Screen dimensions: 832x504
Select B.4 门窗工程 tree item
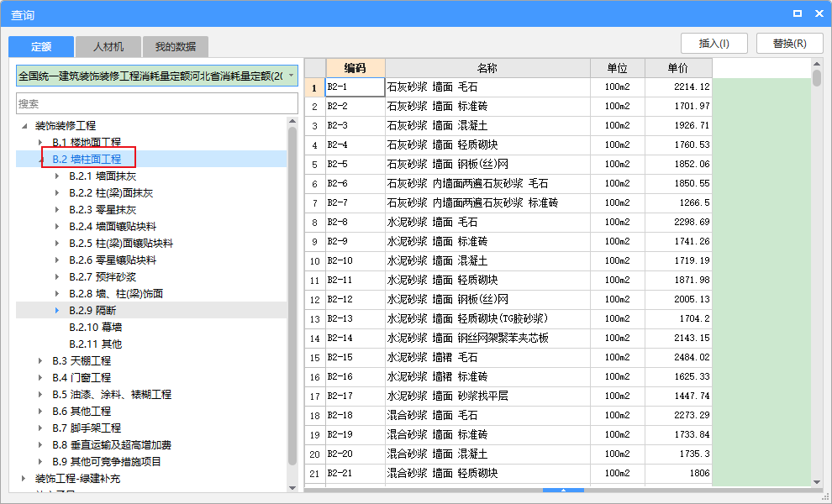point(82,378)
